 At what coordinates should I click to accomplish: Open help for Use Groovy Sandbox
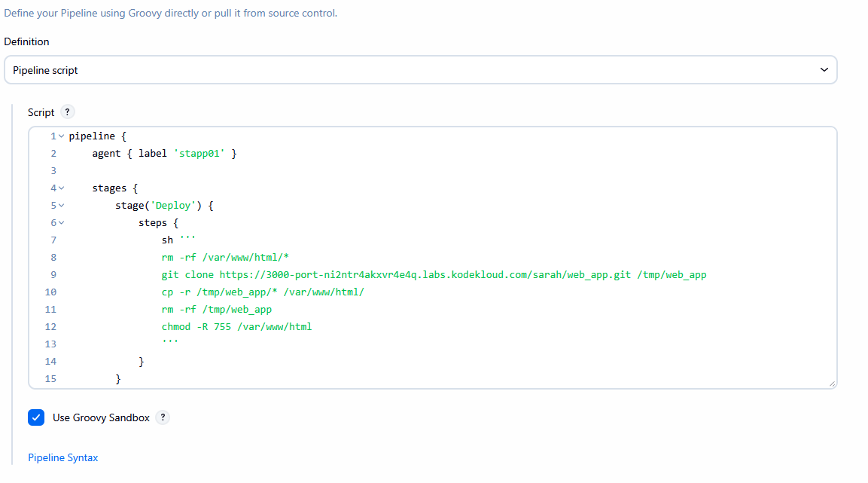click(163, 417)
